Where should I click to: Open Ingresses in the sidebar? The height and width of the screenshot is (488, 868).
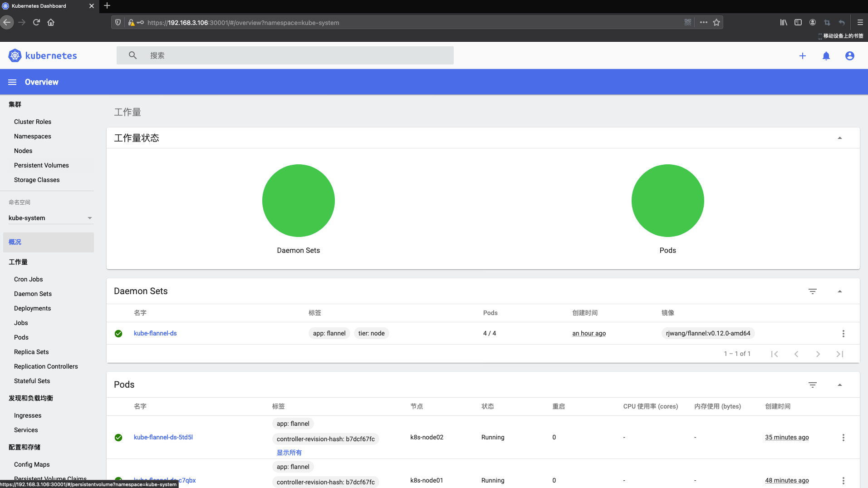tap(28, 415)
